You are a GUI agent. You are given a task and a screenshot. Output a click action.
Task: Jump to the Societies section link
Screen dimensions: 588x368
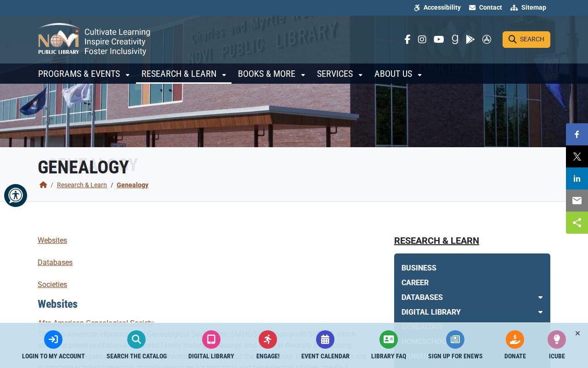coord(52,284)
